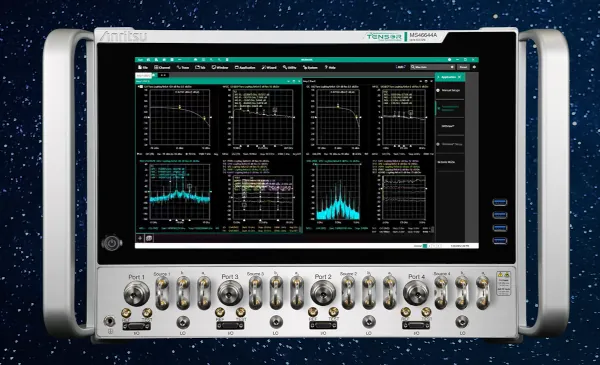
Task: Open the File menu
Action: 143,67
